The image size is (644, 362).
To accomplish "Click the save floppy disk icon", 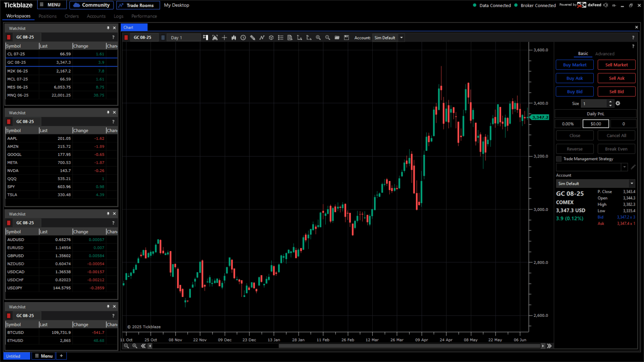I will (x=346, y=38).
